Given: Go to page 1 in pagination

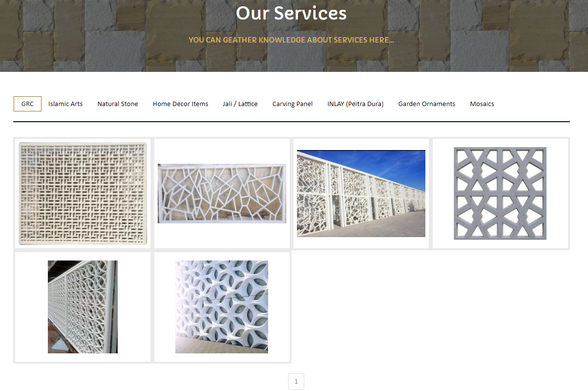Looking at the screenshot, I should click(296, 382).
